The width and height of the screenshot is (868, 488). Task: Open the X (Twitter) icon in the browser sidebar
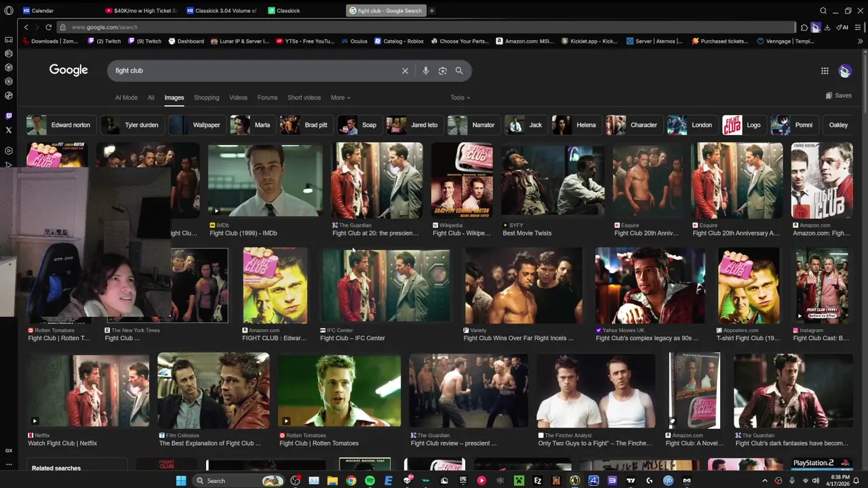(8, 130)
